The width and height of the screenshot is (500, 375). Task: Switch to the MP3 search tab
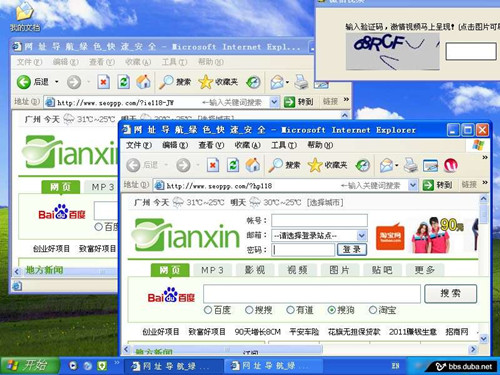tap(212, 270)
